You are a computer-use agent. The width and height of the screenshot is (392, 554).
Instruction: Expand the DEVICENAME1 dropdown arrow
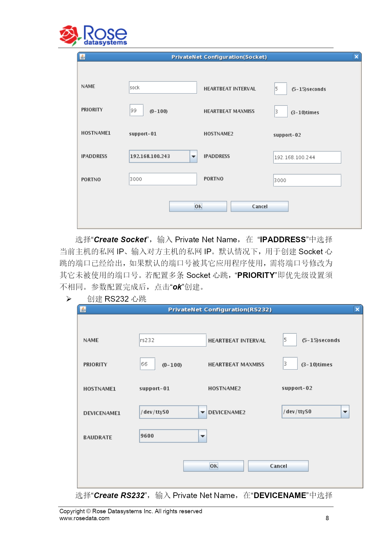[x=202, y=412]
